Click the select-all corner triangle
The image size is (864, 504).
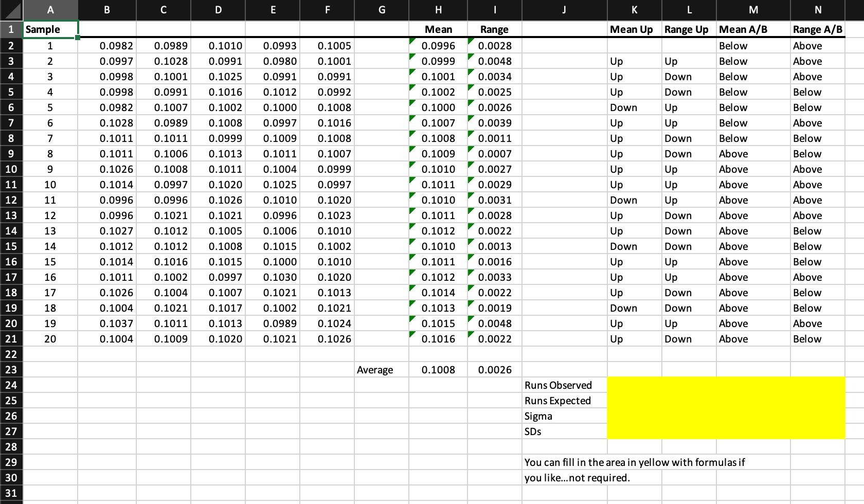click(11, 10)
